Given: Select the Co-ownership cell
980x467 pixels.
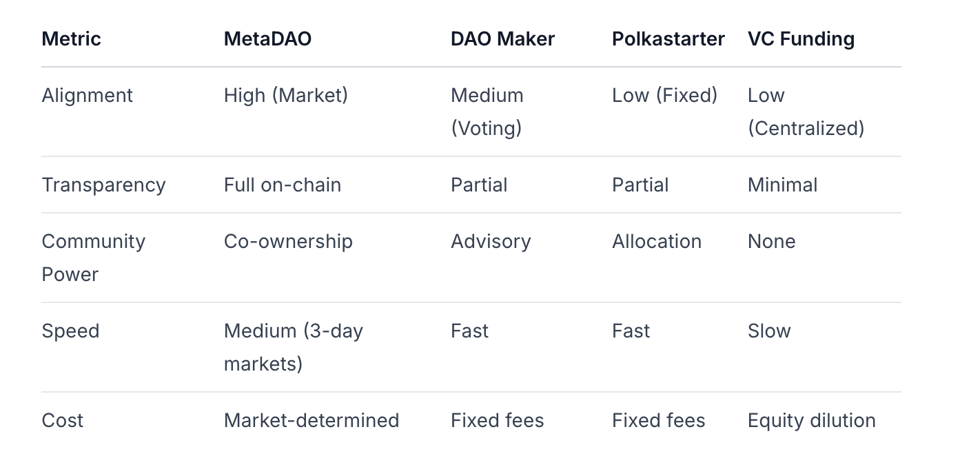Looking at the screenshot, I should click(288, 241).
